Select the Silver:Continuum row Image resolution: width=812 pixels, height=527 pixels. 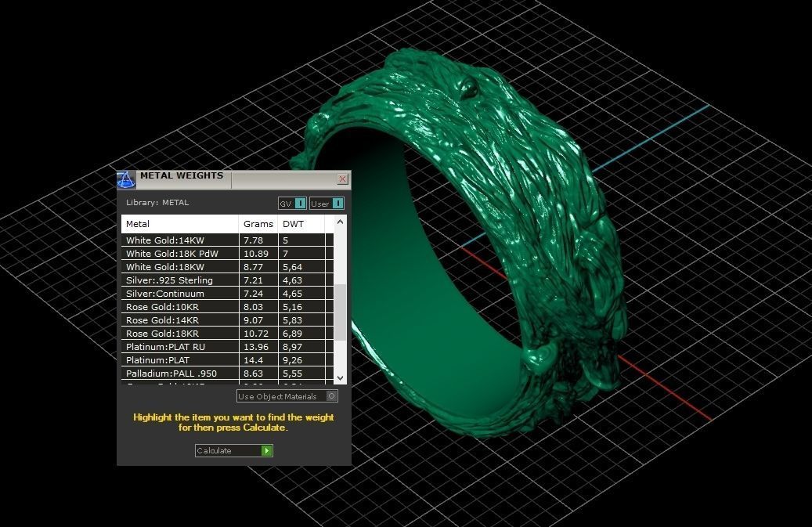point(227,294)
